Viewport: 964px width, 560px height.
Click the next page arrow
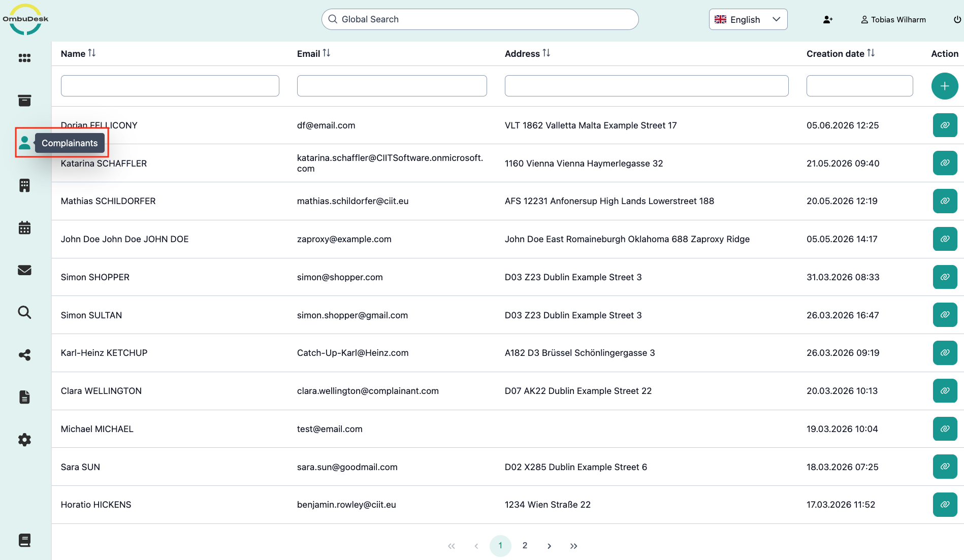click(x=549, y=546)
